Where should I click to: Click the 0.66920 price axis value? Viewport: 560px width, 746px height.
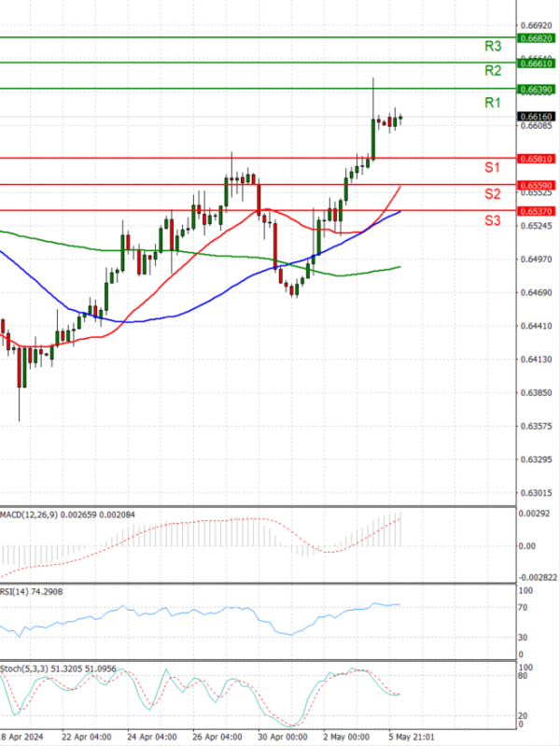pos(537,25)
